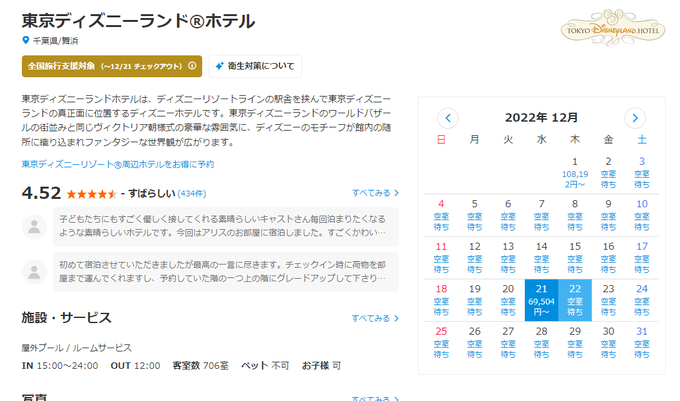Select Saturday December 10
The image size is (680, 401).
pyautogui.click(x=642, y=215)
